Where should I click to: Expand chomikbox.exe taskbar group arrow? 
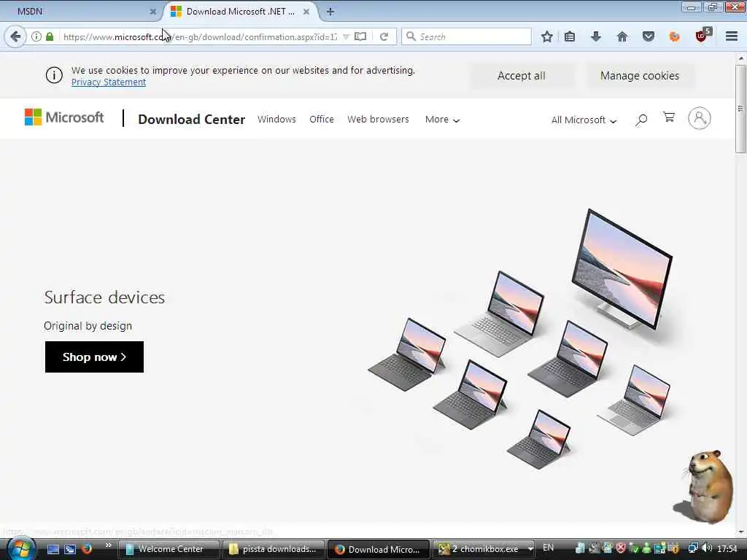(530, 549)
